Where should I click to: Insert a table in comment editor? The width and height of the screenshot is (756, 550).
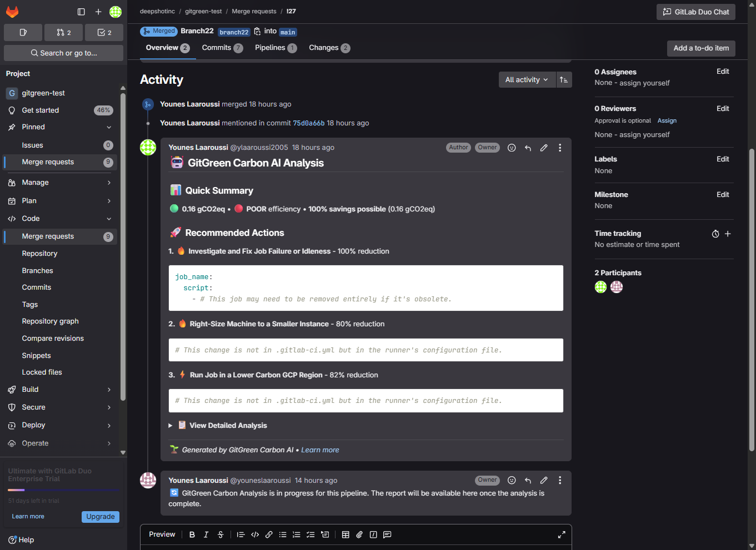click(346, 534)
